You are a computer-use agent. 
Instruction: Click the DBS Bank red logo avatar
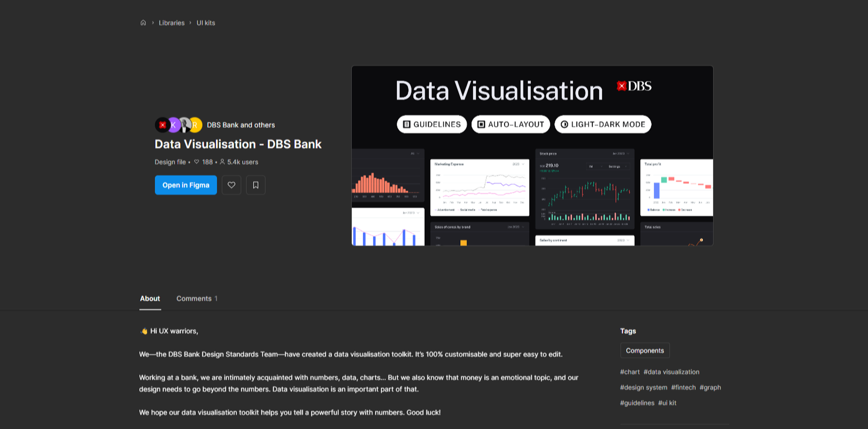[162, 125]
